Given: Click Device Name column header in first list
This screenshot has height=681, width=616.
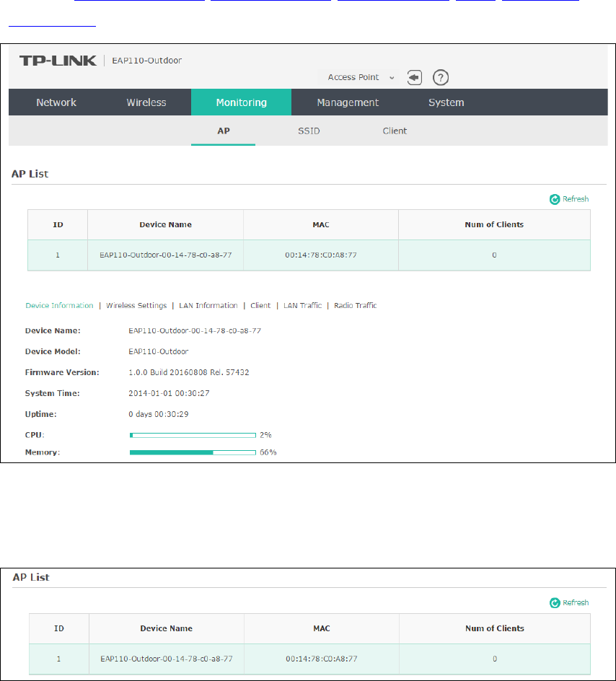Looking at the screenshot, I should click(x=165, y=224).
